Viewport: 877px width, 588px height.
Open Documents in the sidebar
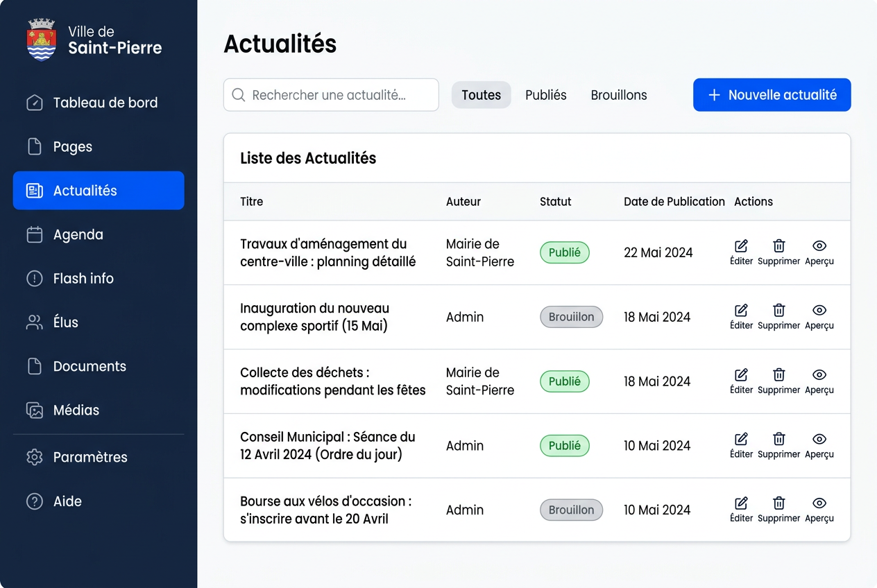pyautogui.click(x=99, y=366)
